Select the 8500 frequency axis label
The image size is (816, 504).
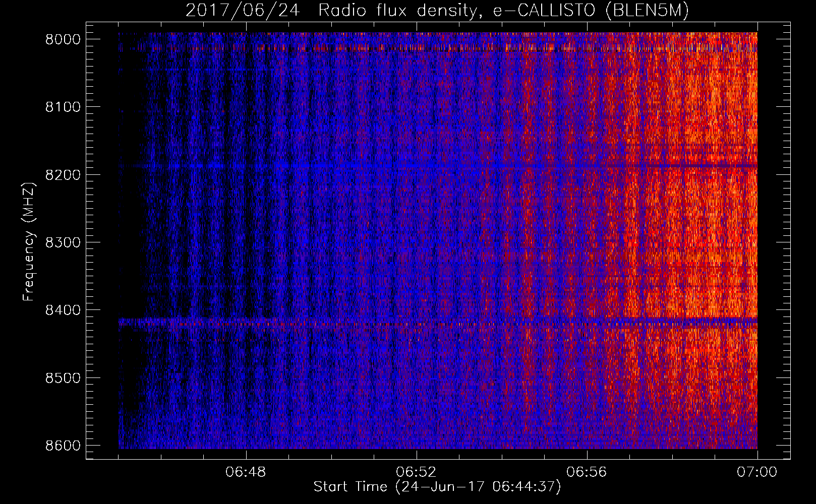[63, 378]
